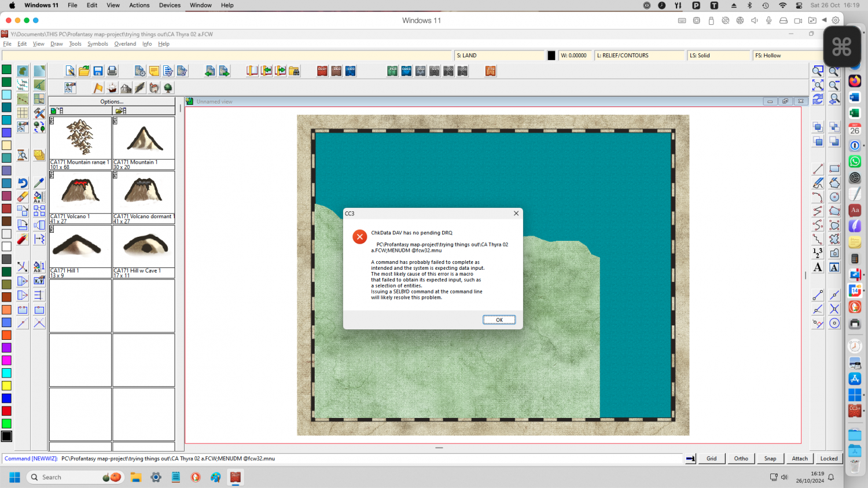Open the Info menu

[x=147, y=44]
